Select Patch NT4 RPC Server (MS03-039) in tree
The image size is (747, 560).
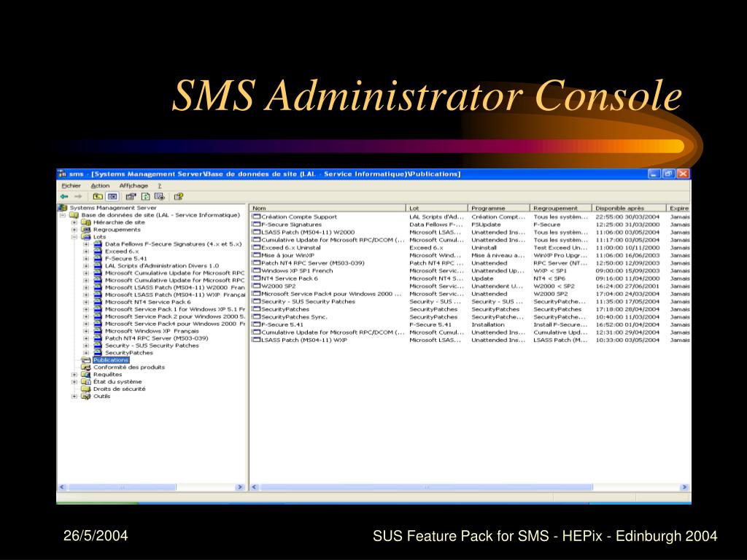(156, 338)
